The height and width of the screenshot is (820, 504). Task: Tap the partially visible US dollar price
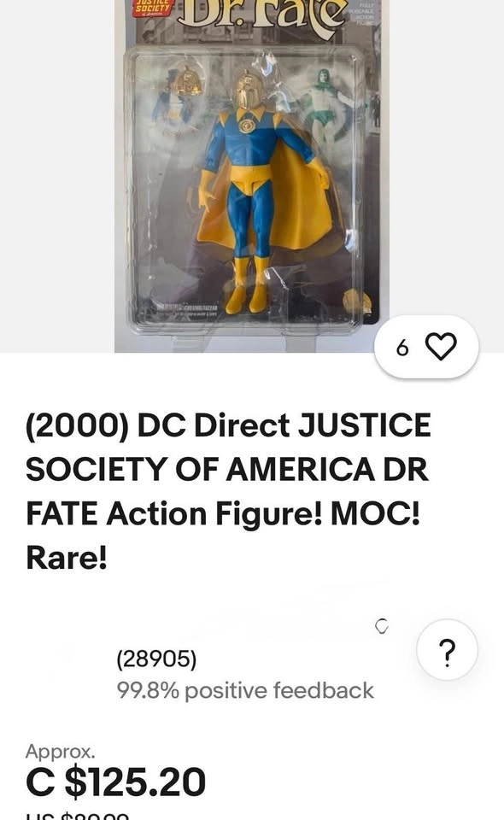(x=78, y=816)
